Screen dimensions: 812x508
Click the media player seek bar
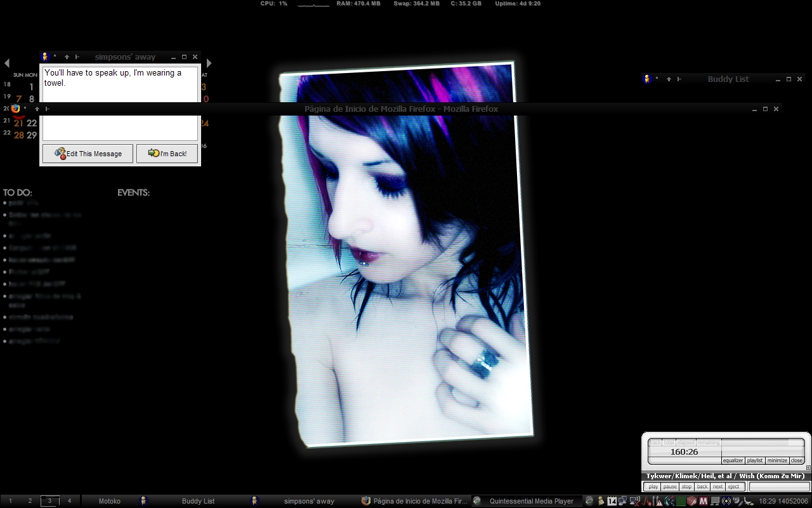pyautogui.click(x=780, y=486)
